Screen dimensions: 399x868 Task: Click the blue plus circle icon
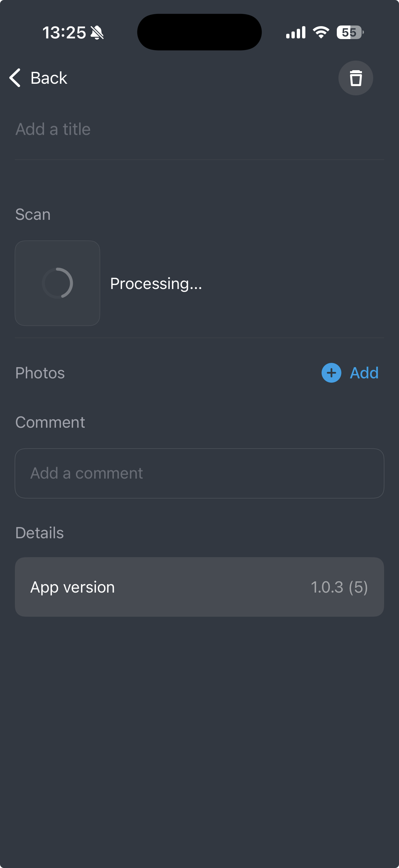point(331,373)
